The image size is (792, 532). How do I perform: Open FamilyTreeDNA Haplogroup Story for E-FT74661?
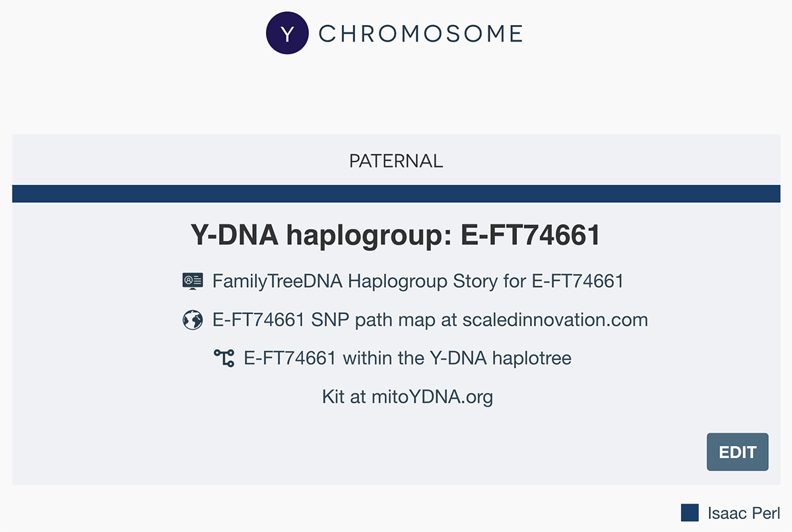pyautogui.click(x=417, y=281)
